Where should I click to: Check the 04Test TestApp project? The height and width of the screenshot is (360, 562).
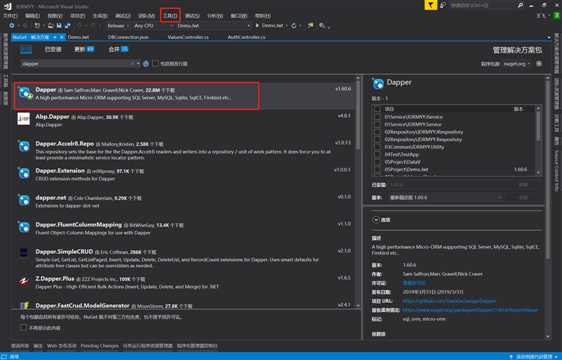pos(377,154)
